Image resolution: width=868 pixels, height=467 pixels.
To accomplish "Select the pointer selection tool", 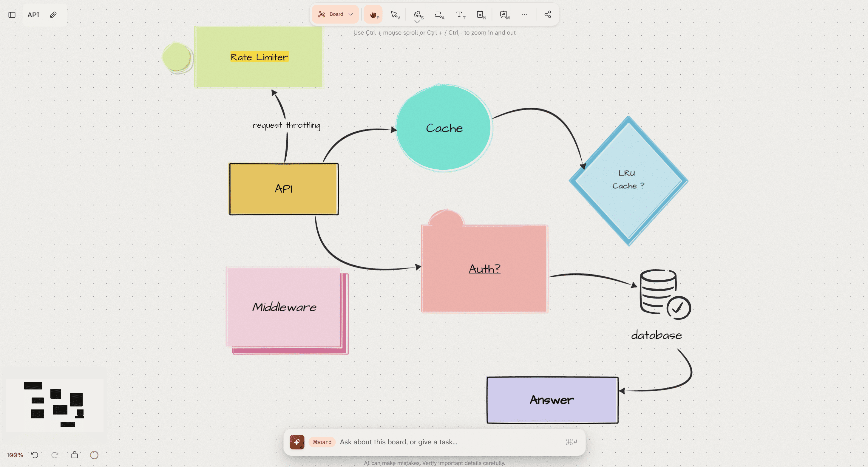I will 395,15.
